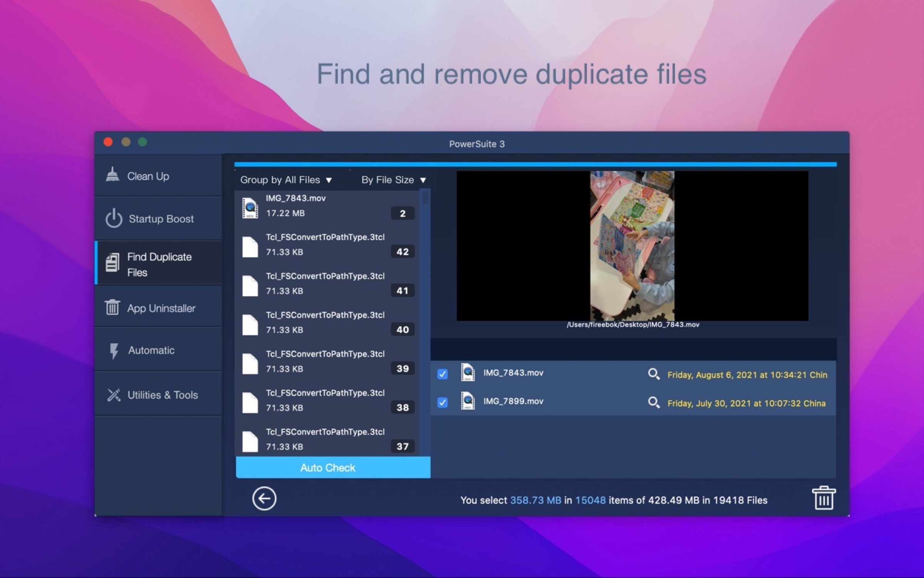Click the trash can to delete selected files
The height and width of the screenshot is (578, 924).
[x=824, y=498]
